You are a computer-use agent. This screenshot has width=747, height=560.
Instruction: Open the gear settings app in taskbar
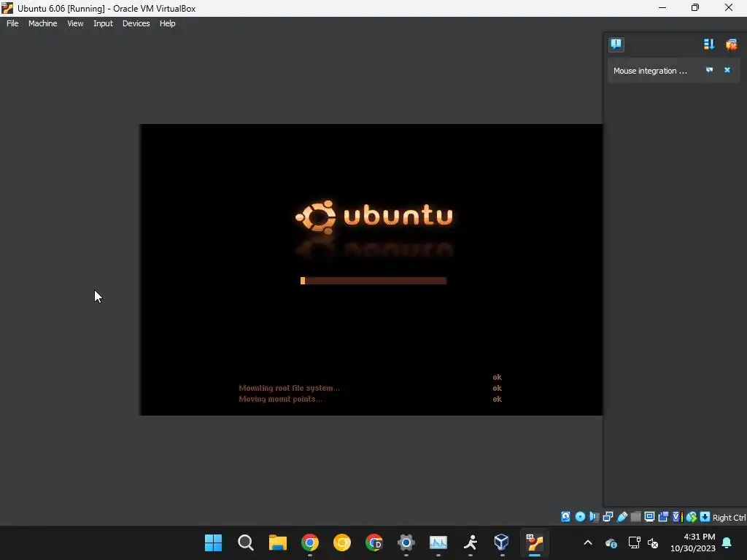click(x=406, y=542)
